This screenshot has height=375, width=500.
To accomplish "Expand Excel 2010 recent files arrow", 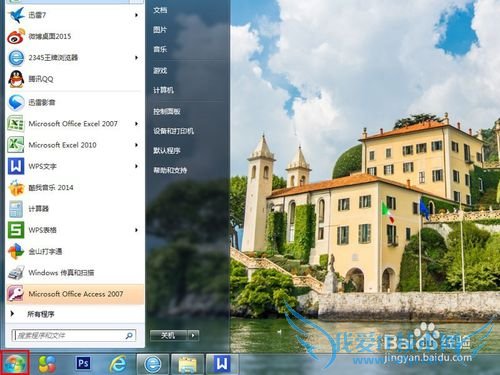I will [x=136, y=145].
